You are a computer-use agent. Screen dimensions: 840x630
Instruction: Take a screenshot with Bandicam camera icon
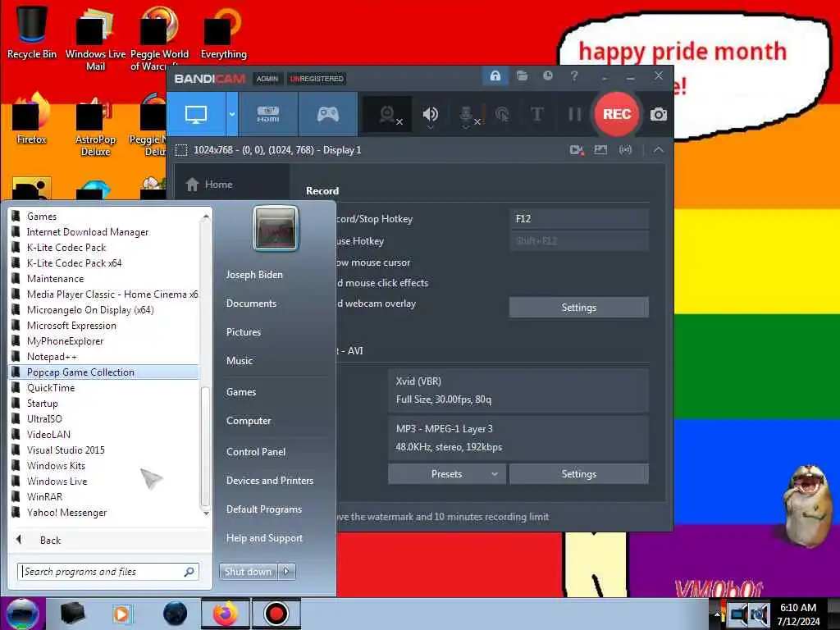tap(659, 115)
